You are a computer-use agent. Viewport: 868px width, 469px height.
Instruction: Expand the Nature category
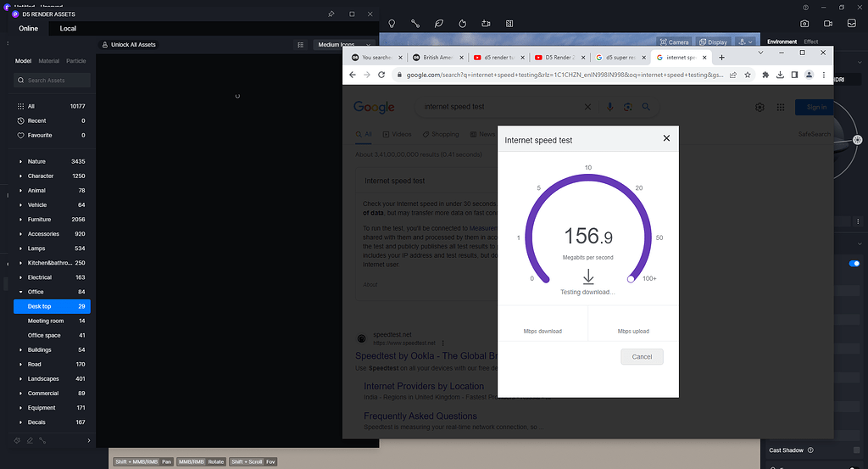[21, 161]
